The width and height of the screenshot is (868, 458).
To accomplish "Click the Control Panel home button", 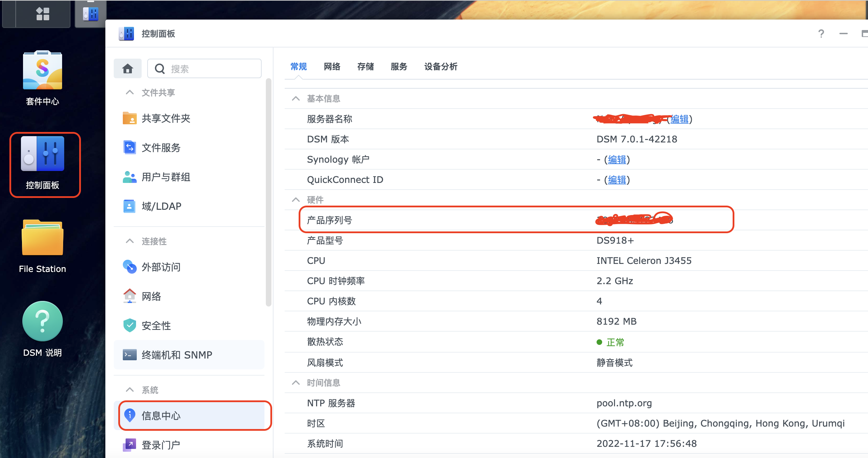I will click(128, 68).
